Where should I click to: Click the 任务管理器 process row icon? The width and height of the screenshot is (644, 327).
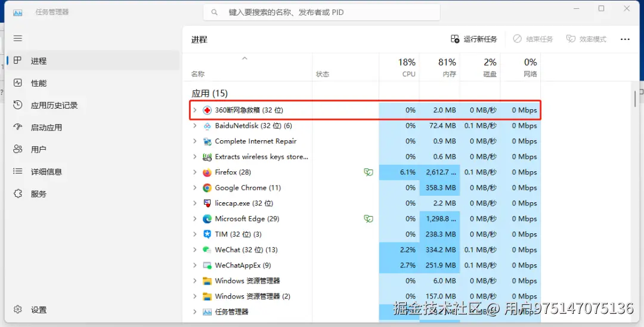tap(207, 312)
